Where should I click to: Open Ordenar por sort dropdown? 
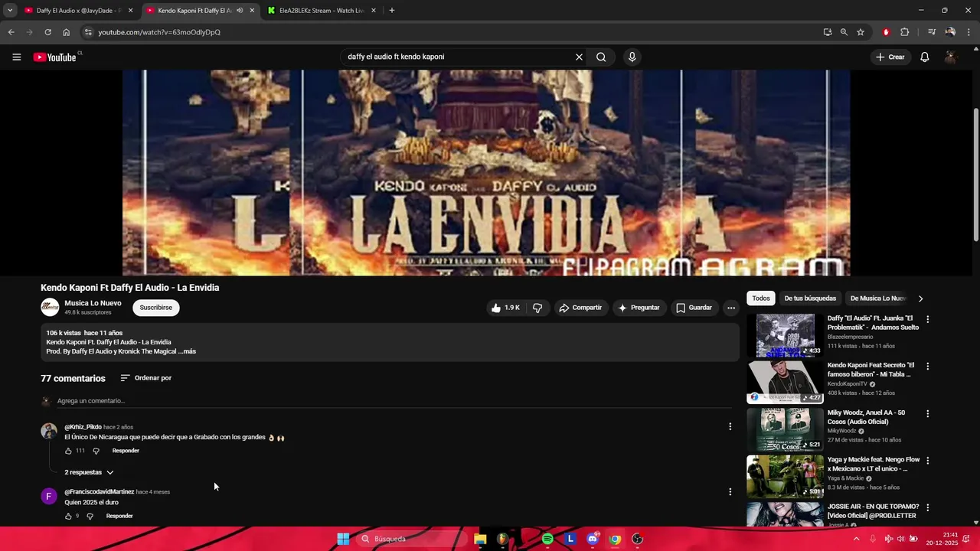[x=145, y=378]
